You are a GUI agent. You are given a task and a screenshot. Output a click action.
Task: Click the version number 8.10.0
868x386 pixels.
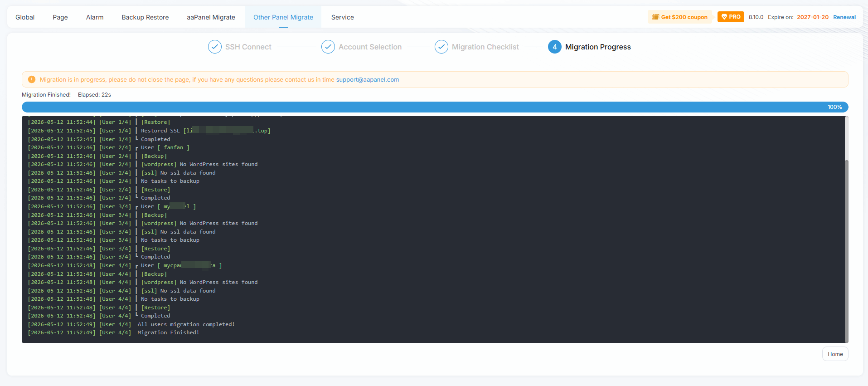coord(756,17)
